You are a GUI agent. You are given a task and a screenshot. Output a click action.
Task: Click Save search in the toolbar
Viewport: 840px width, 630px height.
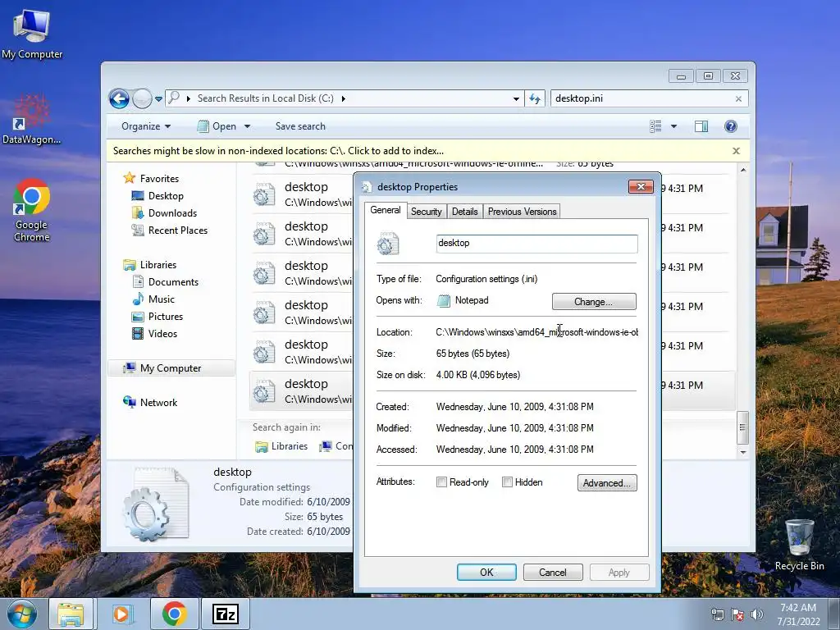[x=300, y=126]
